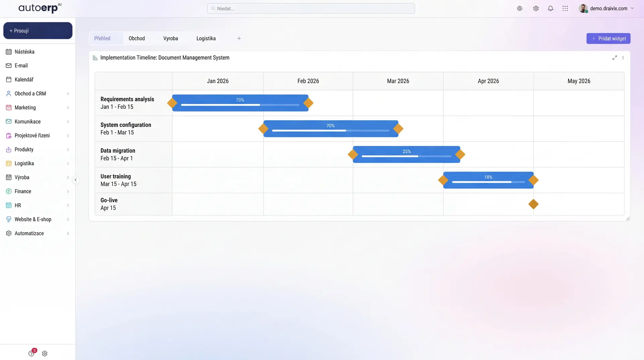
Task: Click the Projektové řízení clipboard icon
Action: pyautogui.click(x=9, y=135)
